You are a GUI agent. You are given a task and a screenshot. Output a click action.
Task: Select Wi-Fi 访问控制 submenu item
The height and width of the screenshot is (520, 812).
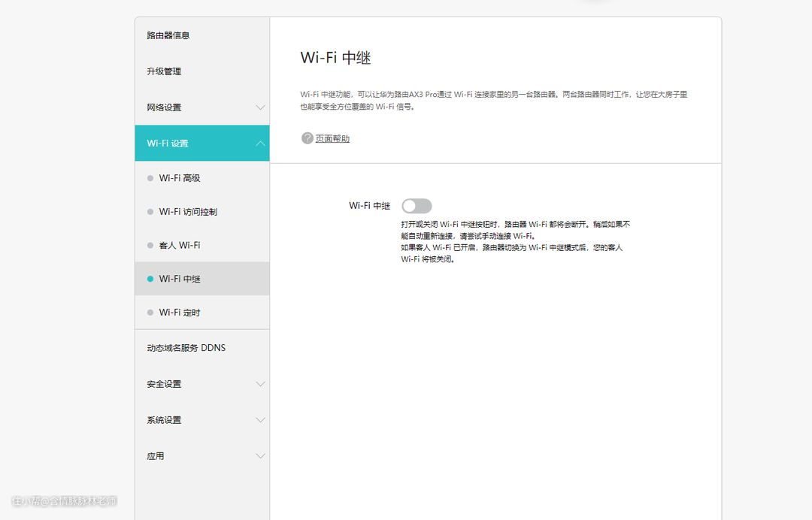click(x=188, y=212)
